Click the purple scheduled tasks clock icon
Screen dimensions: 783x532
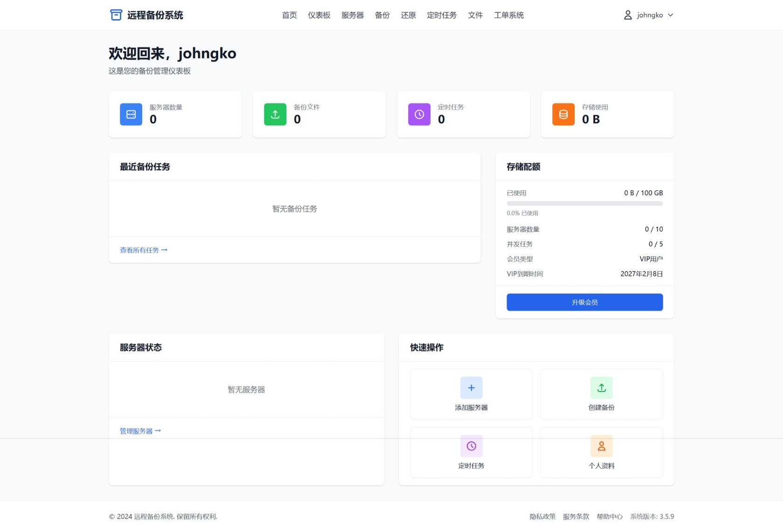[419, 115]
